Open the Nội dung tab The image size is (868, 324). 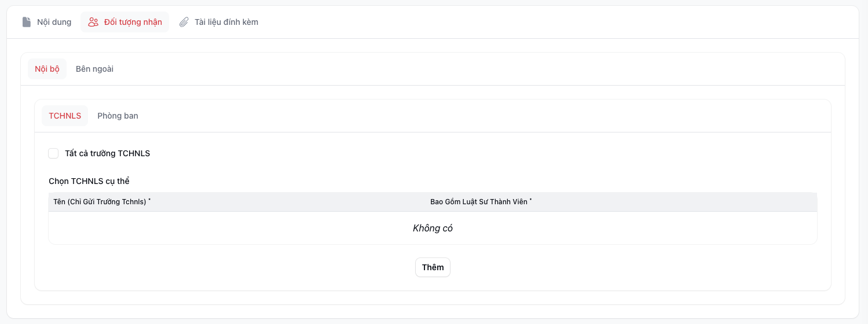[54, 22]
